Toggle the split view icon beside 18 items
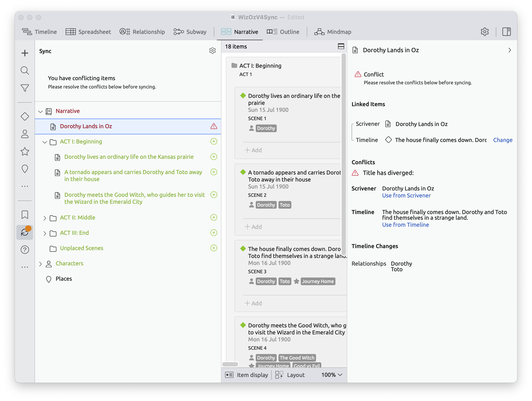 coord(341,46)
